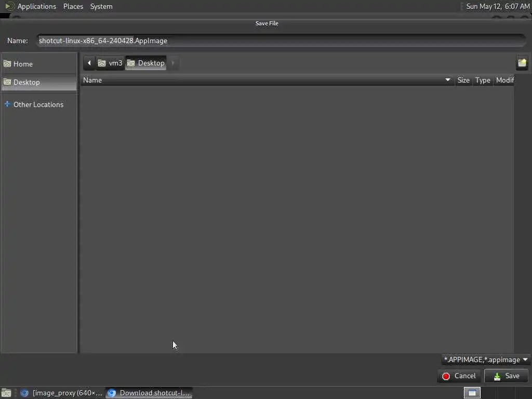The width and height of the screenshot is (532, 399).
Task: Open the Applications menu
Action: point(37,6)
